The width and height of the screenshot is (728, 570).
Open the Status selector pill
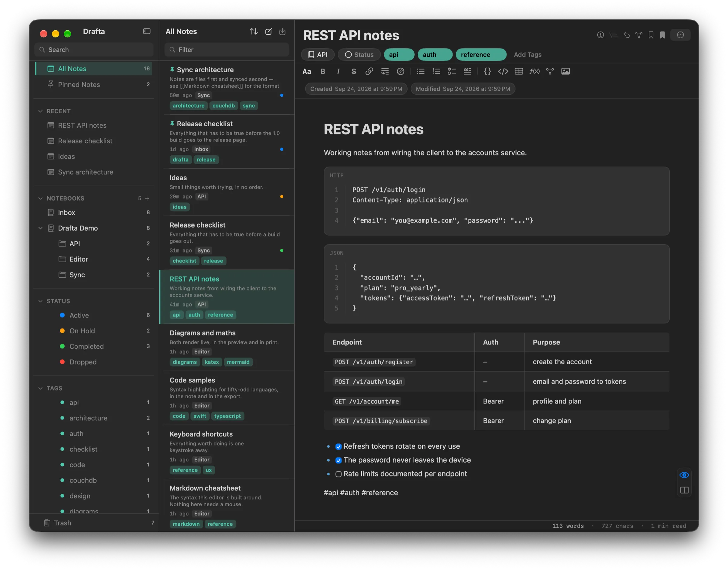(359, 54)
